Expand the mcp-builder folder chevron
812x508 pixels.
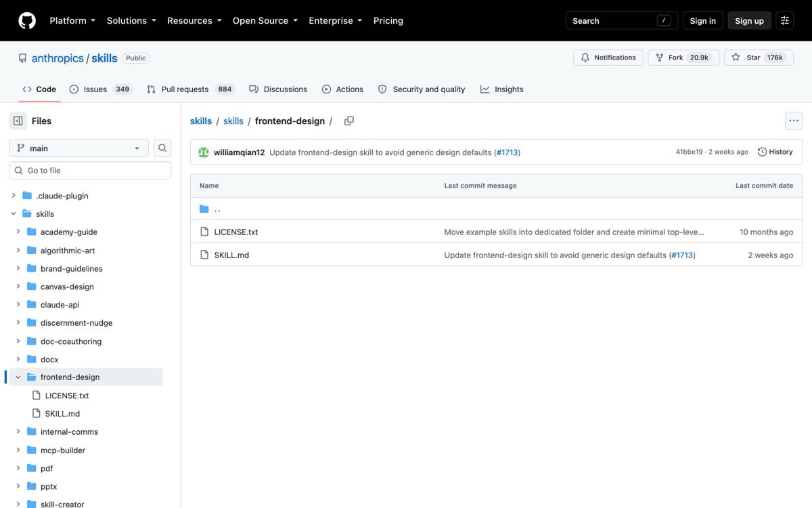point(18,450)
